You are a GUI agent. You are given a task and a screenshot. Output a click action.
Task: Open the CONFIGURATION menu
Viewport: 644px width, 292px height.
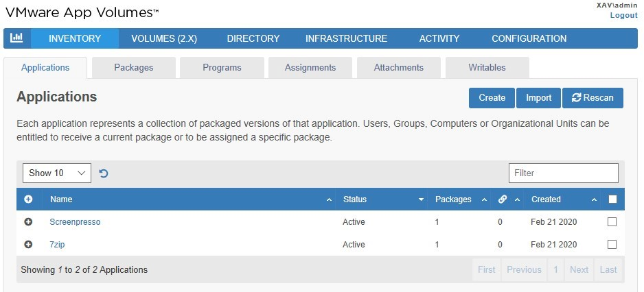[x=529, y=38]
